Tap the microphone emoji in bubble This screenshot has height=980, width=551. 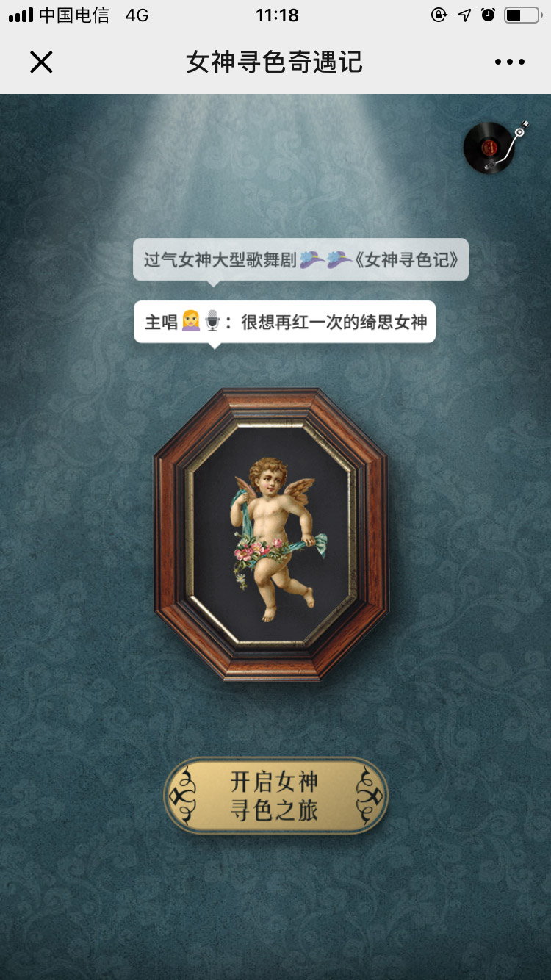click(x=212, y=322)
